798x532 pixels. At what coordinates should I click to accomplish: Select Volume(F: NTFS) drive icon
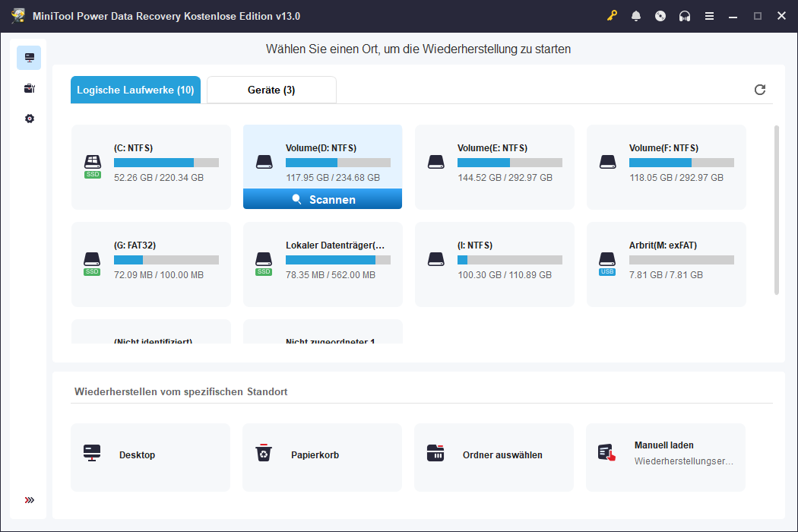tap(608, 162)
